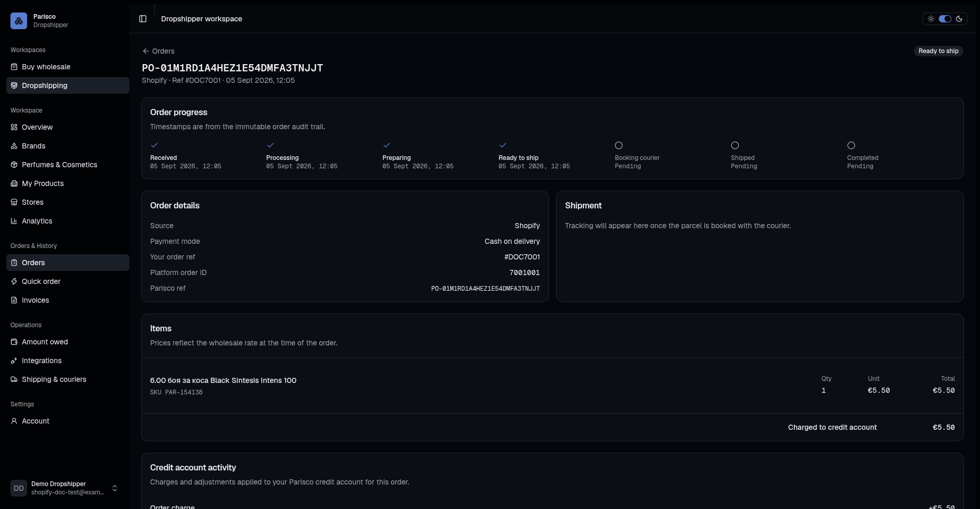The width and height of the screenshot is (980, 509).
Task: Click the DD user avatar
Action: click(19, 488)
